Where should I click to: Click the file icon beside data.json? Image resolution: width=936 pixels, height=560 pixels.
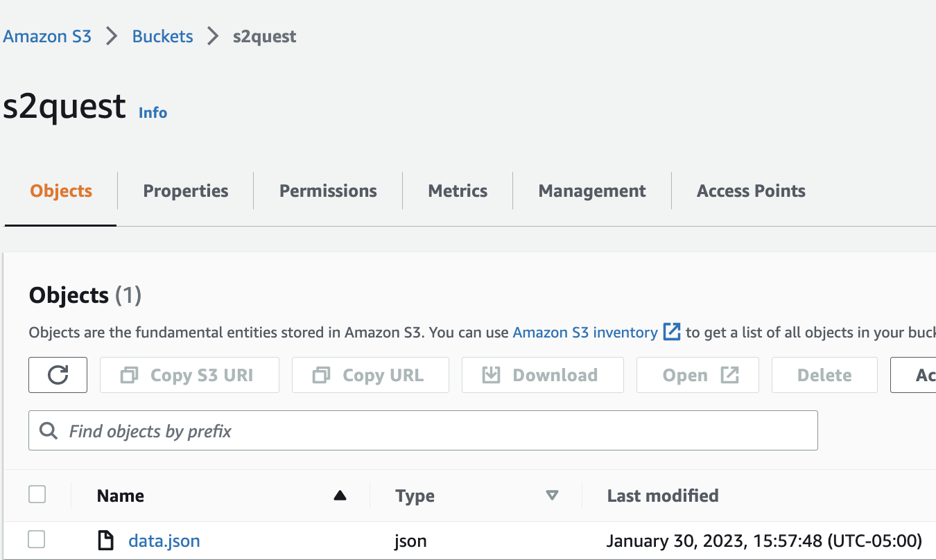(105, 540)
